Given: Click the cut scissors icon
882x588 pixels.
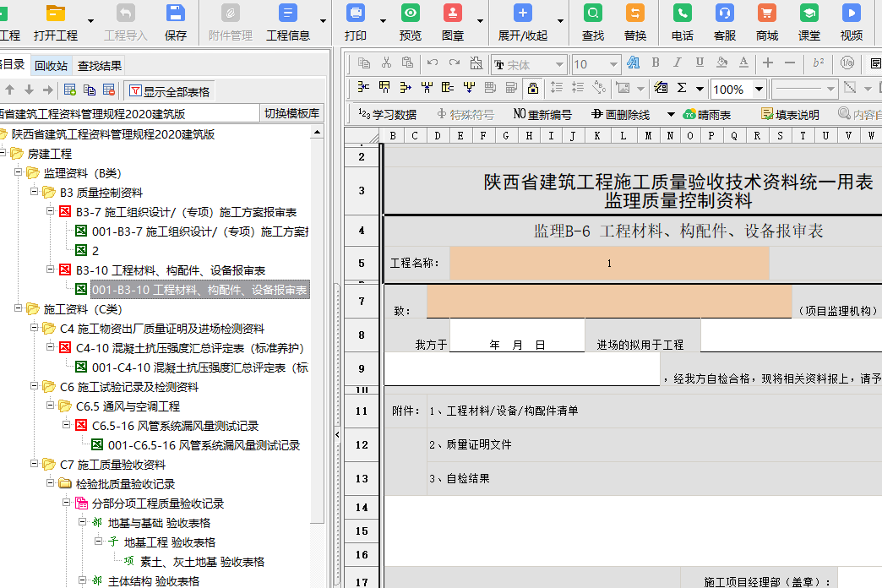Looking at the screenshot, I should coord(386,63).
